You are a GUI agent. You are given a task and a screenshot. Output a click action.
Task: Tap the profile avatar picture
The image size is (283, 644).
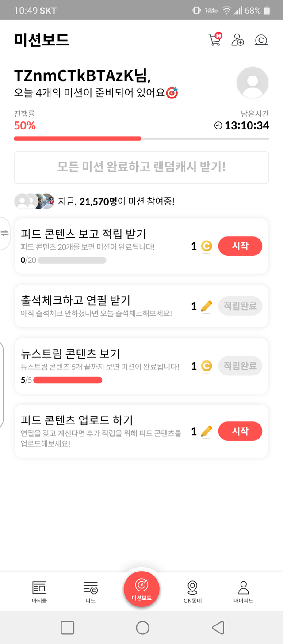pos(252,83)
